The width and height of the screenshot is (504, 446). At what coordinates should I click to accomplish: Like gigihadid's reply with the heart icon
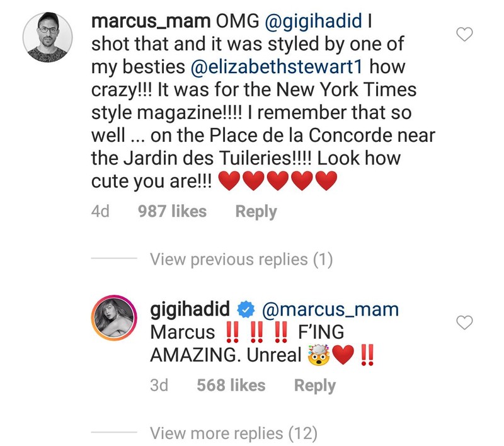(x=464, y=323)
